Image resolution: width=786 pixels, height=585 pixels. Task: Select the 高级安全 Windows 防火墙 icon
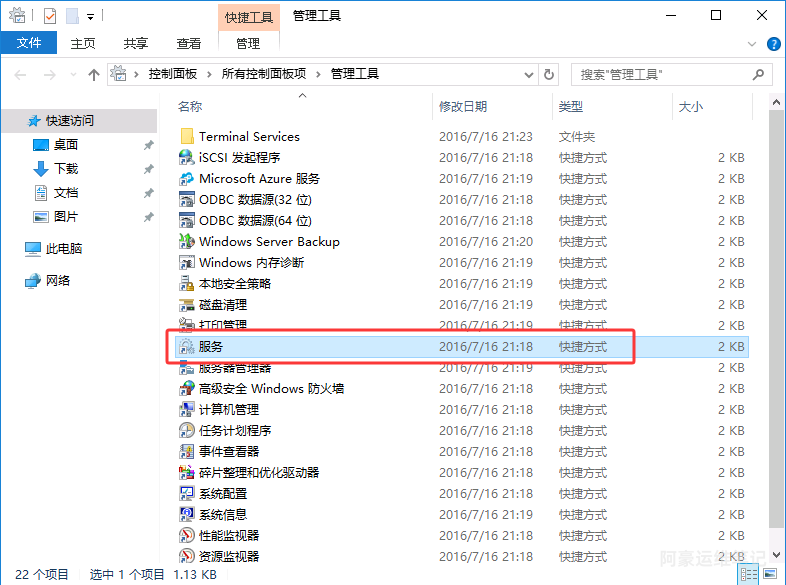(x=187, y=388)
